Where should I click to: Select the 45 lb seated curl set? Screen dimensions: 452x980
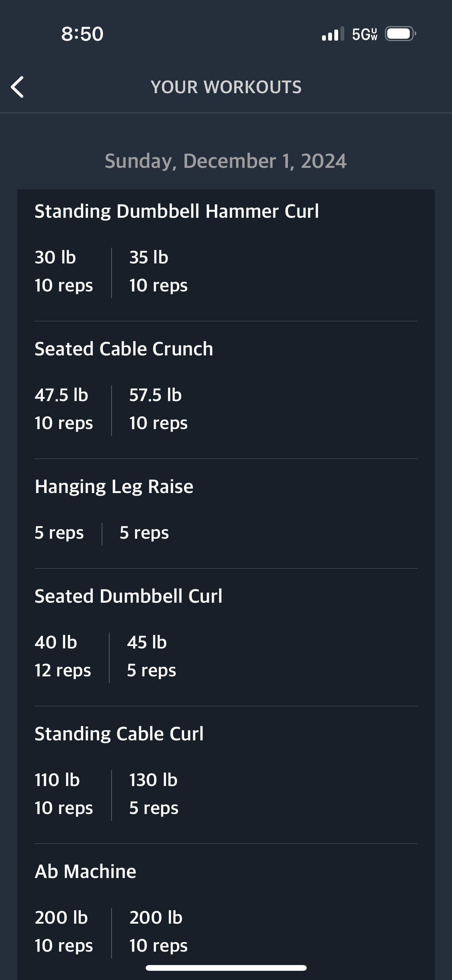tap(151, 656)
